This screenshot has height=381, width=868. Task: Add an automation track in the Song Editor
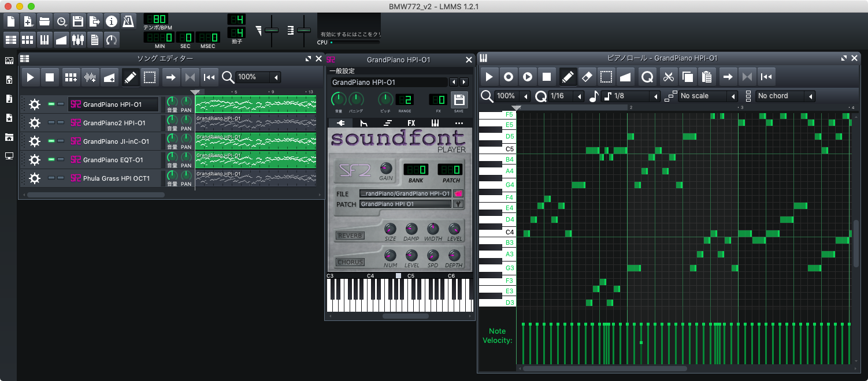(x=109, y=77)
